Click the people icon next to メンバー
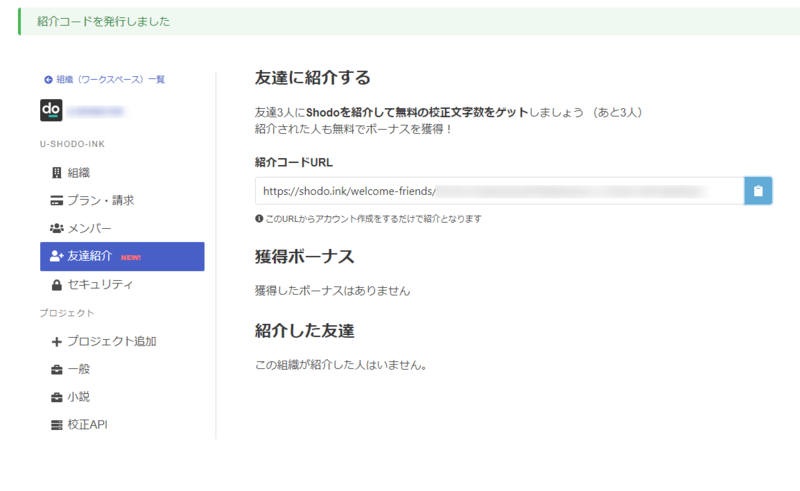The image size is (800, 491). [x=57, y=228]
